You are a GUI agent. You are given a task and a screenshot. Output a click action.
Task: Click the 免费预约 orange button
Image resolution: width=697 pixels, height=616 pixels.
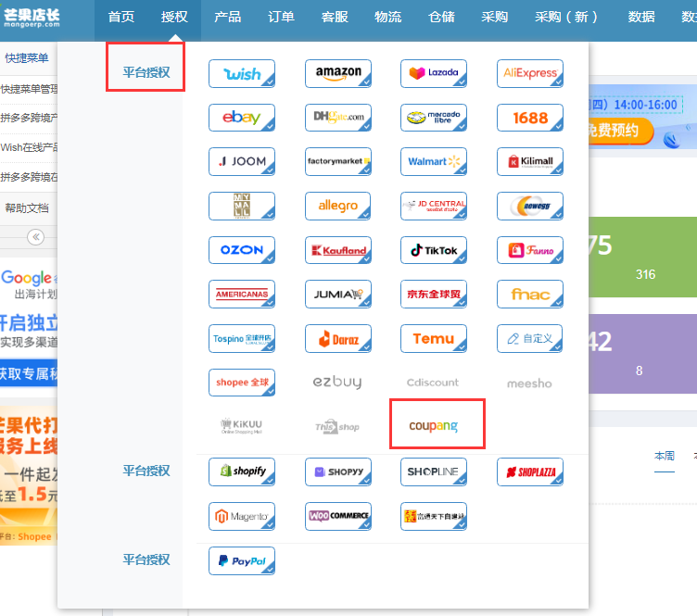(619, 131)
